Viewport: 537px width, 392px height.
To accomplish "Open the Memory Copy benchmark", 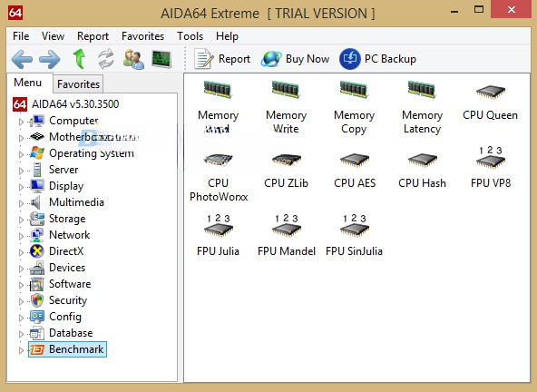I will pyautogui.click(x=354, y=108).
